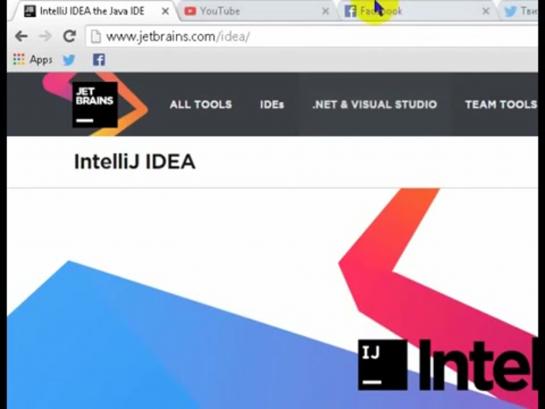Screen dimensions: 545x409
Task: Click the page icon in address bar
Action: [96, 36]
